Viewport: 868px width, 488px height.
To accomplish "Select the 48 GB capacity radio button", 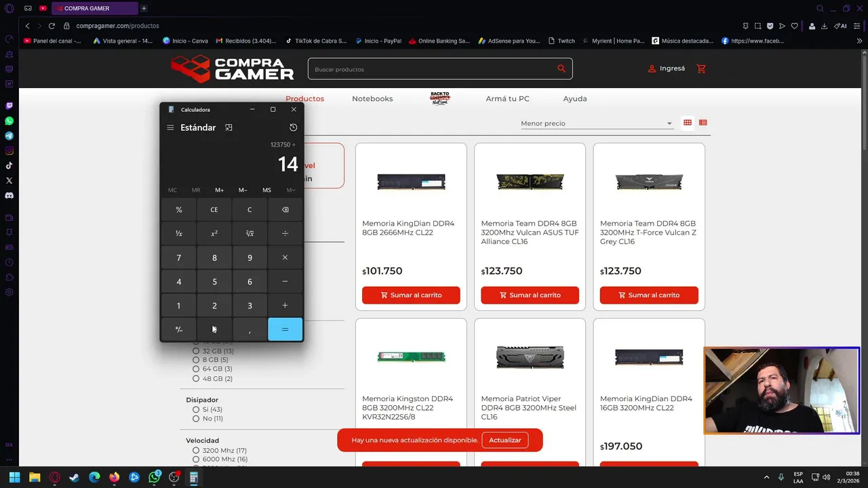I will [196, 378].
